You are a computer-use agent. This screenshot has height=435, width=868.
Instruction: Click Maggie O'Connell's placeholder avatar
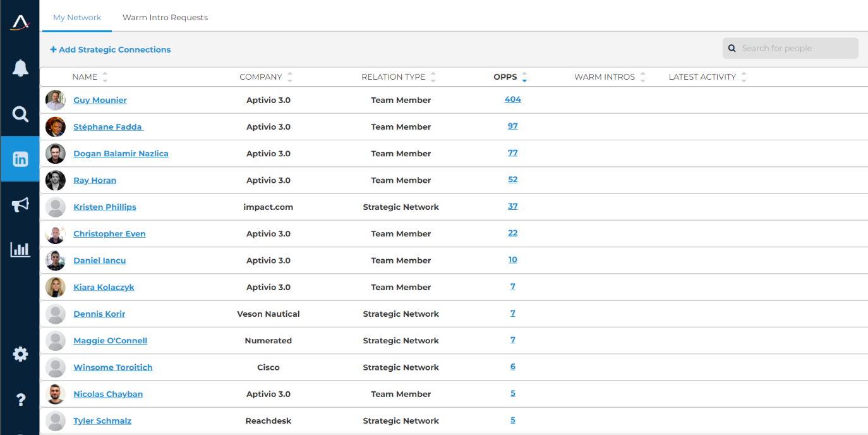tap(56, 341)
